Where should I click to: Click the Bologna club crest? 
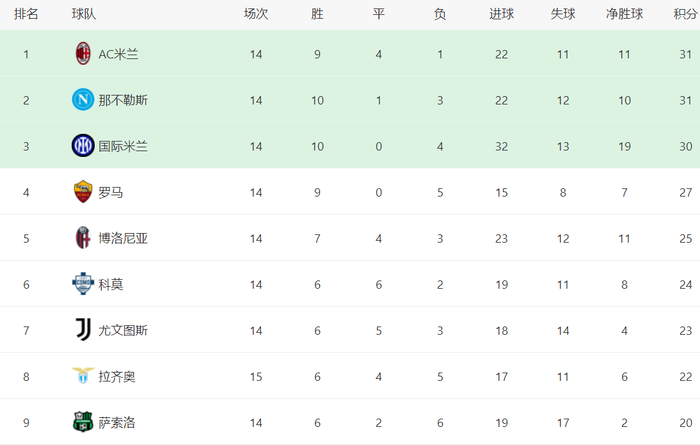[x=83, y=238]
